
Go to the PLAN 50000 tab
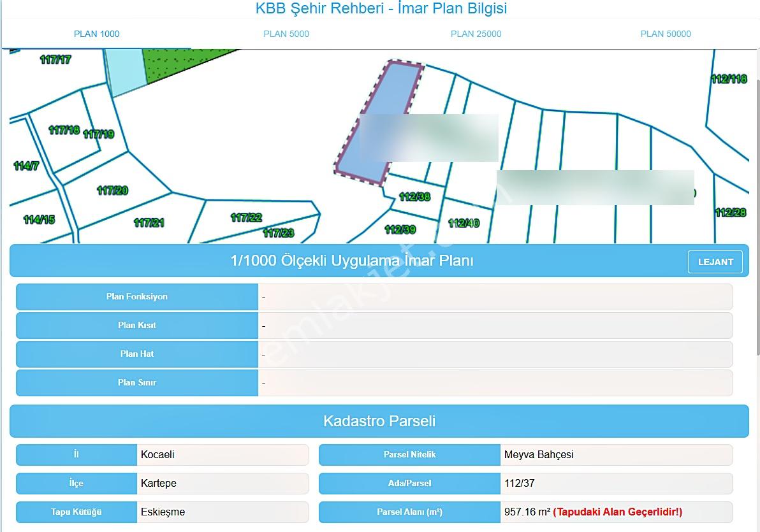click(x=666, y=34)
